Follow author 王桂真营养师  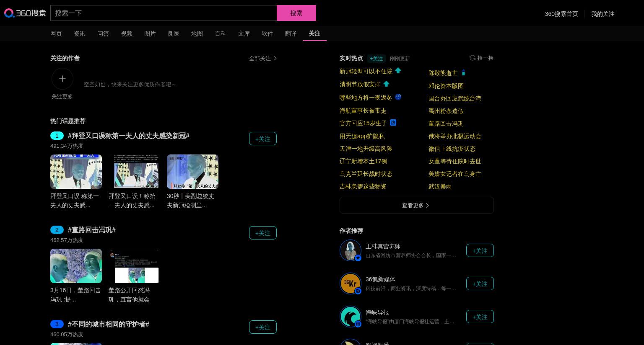pos(480,250)
